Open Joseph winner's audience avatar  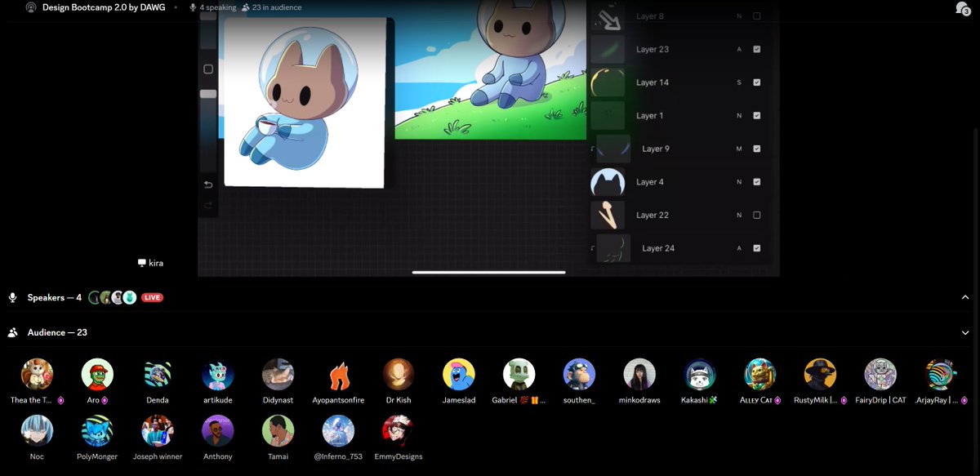tap(158, 430)
